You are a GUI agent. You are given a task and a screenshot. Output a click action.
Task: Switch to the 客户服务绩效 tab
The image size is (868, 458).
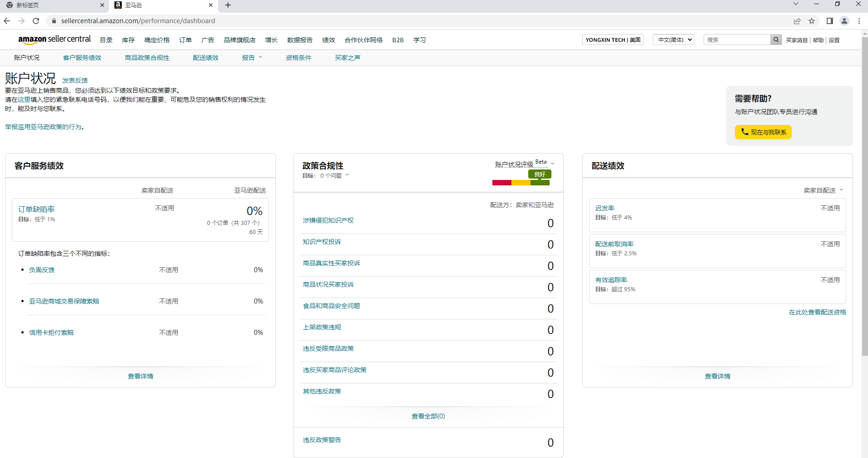pyautogui.click(x=82, y=57)
